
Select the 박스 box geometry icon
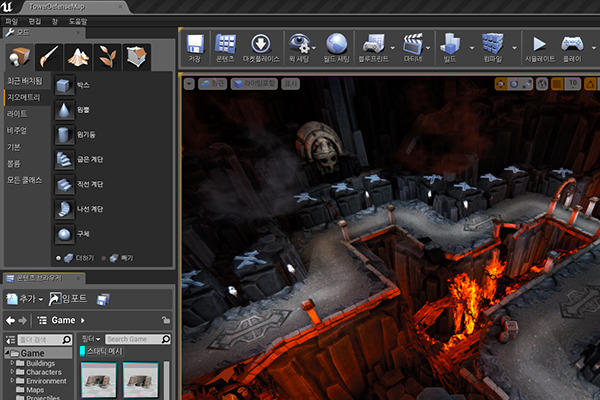(64, 85)
